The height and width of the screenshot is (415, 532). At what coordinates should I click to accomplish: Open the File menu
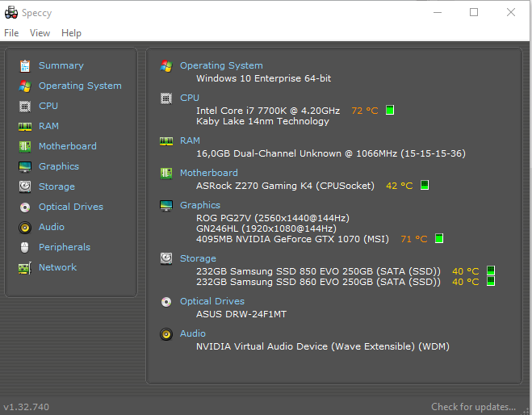click(x=11, y=33)
